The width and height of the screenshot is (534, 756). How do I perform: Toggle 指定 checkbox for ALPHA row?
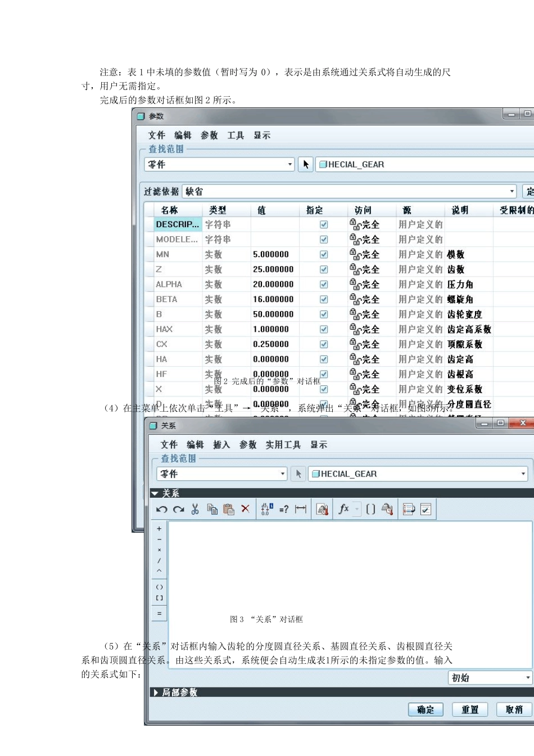point(324,285)
